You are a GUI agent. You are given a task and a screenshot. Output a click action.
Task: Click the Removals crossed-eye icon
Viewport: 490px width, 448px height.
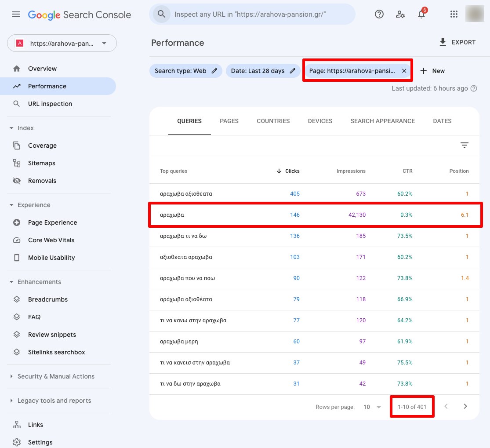coord(17,181)
